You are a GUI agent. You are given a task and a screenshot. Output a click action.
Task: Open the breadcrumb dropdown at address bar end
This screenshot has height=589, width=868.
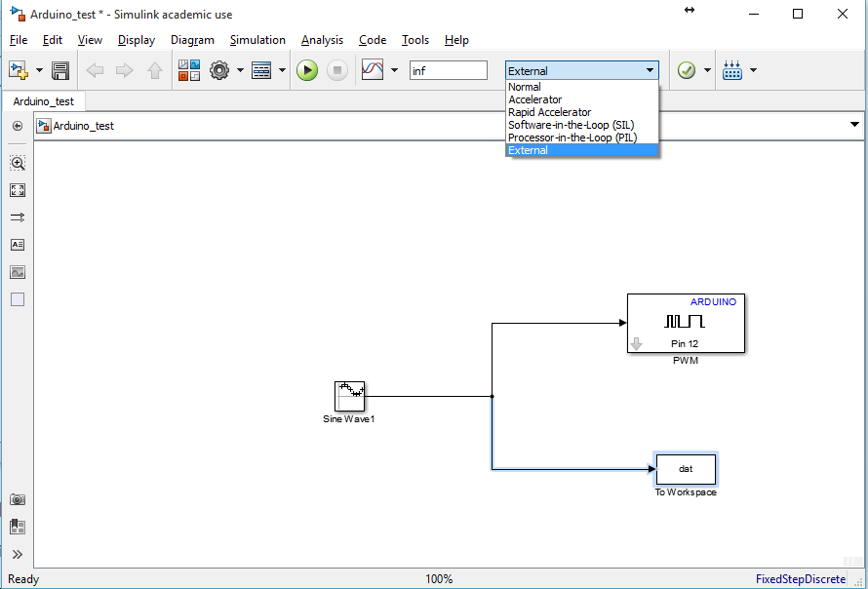[853, 125]
